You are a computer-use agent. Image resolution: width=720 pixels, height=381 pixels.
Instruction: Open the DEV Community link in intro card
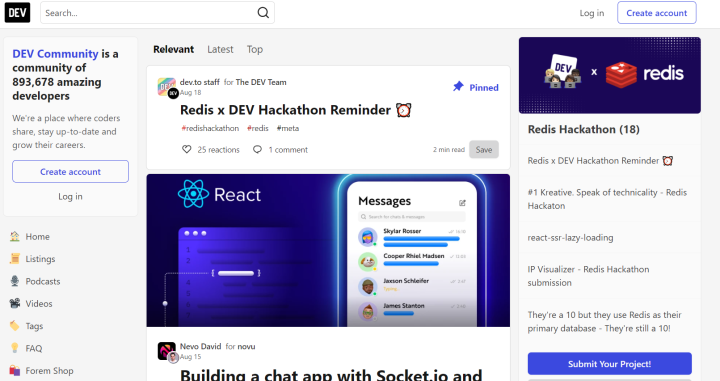(55, 54)
